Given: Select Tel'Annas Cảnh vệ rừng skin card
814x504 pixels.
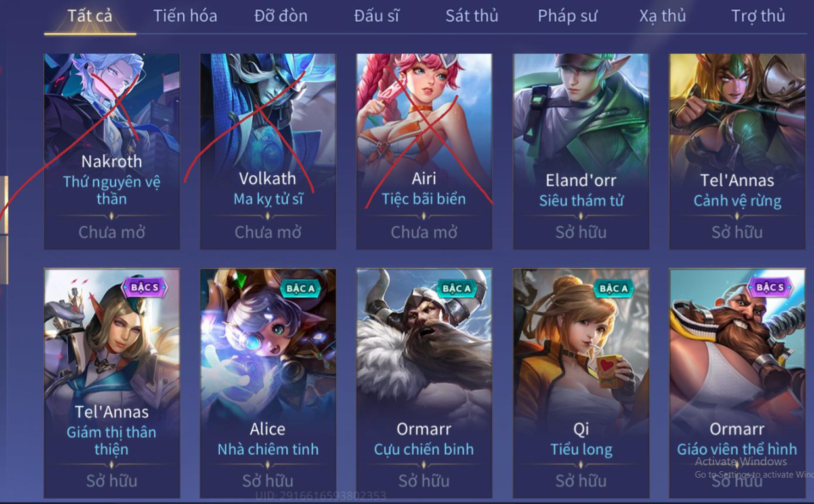Looking at the screenshot, I should point(737,152).
